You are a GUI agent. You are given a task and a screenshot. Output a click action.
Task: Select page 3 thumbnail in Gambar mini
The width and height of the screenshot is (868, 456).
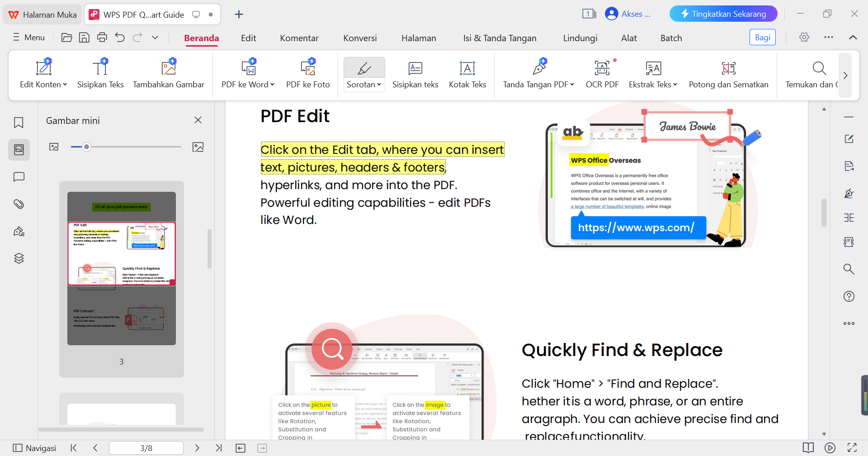tap(121, 267)
